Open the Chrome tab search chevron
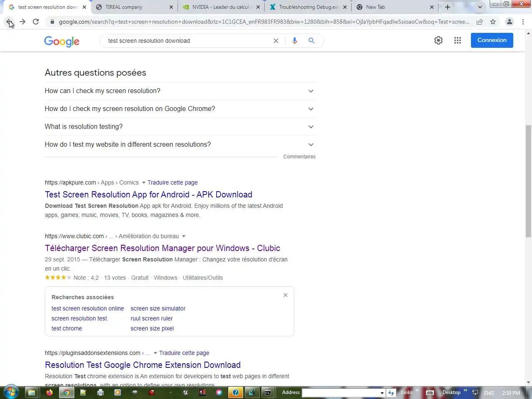Image resolution: width=532 pixels, height=399 pixels. [480, 7]
